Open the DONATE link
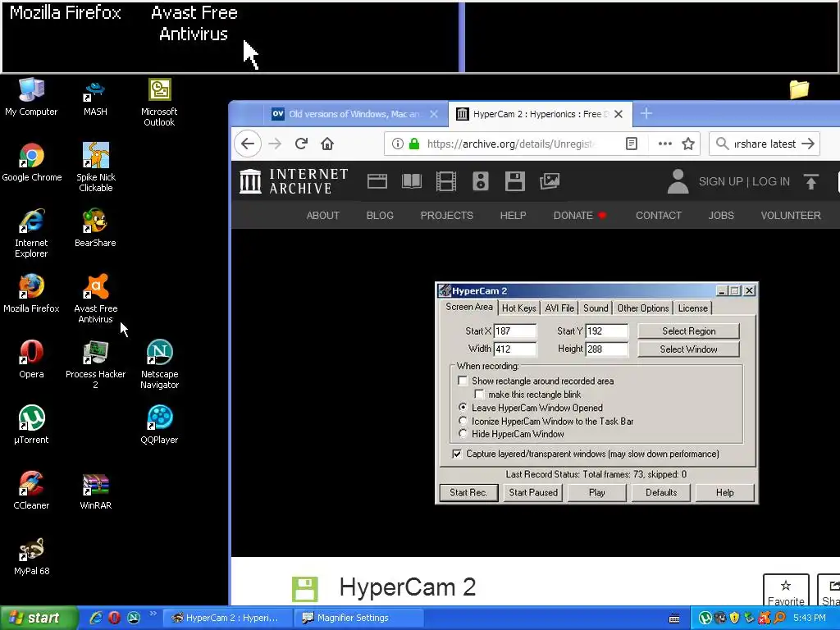840x630 pixels. [x=579, y=216]
